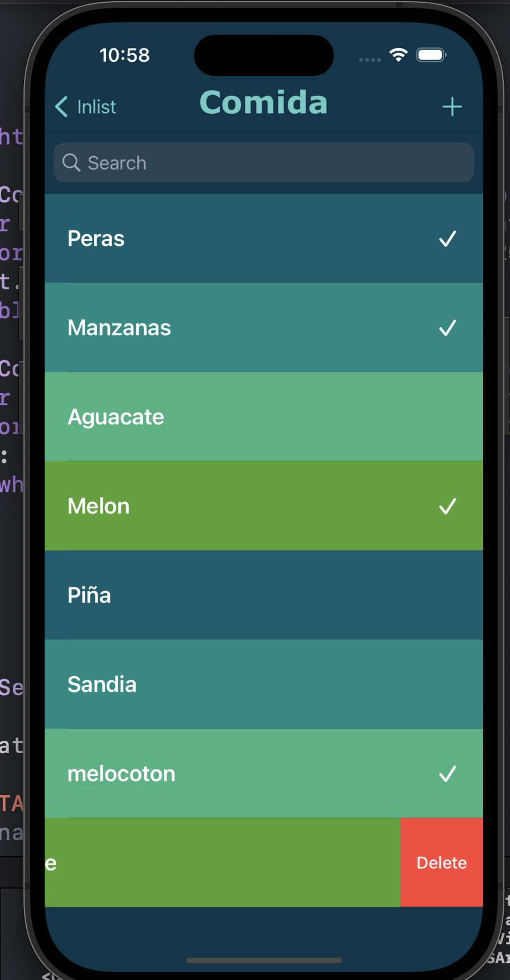Tap the home indicator bar

(x=263, y=960)
